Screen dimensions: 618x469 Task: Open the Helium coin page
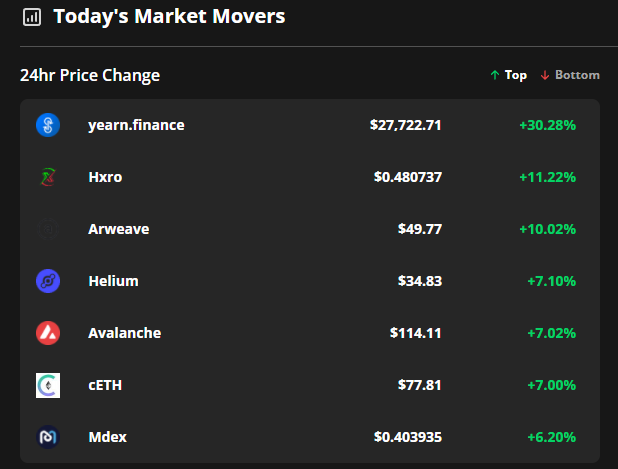click(113, 281)
